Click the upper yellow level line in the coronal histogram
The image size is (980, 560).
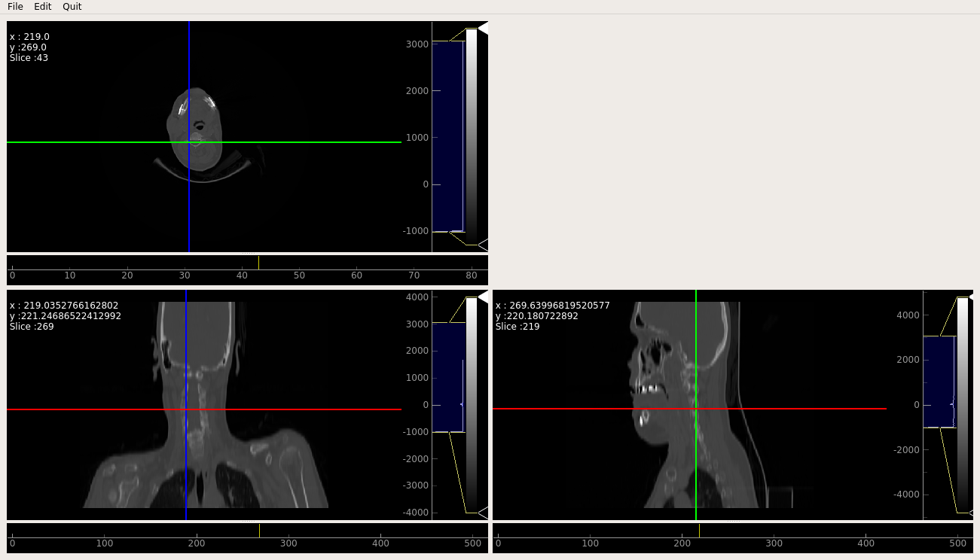448,324
